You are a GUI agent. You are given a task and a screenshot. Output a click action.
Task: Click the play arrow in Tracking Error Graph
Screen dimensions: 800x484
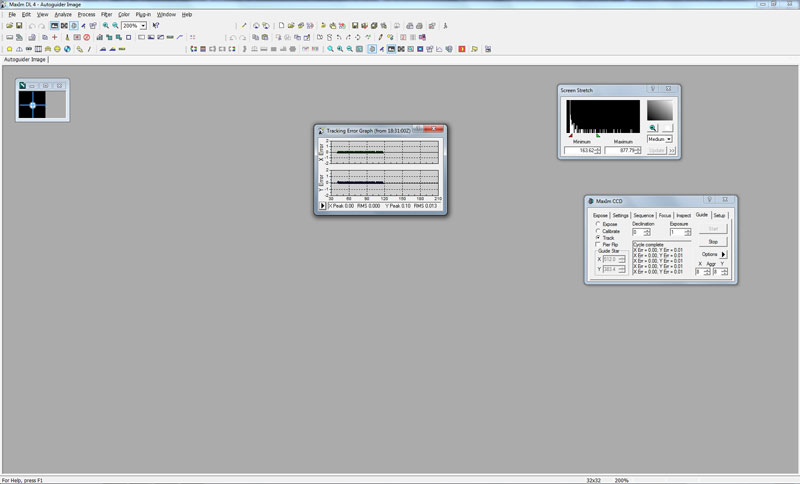(x=322, y=206)
